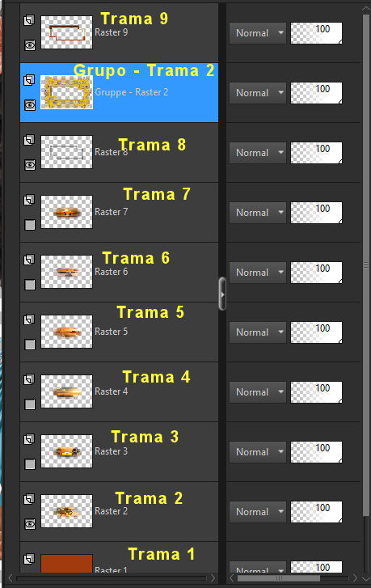Collapse the panel using the divider arrow handle

[x=222, y=294]
